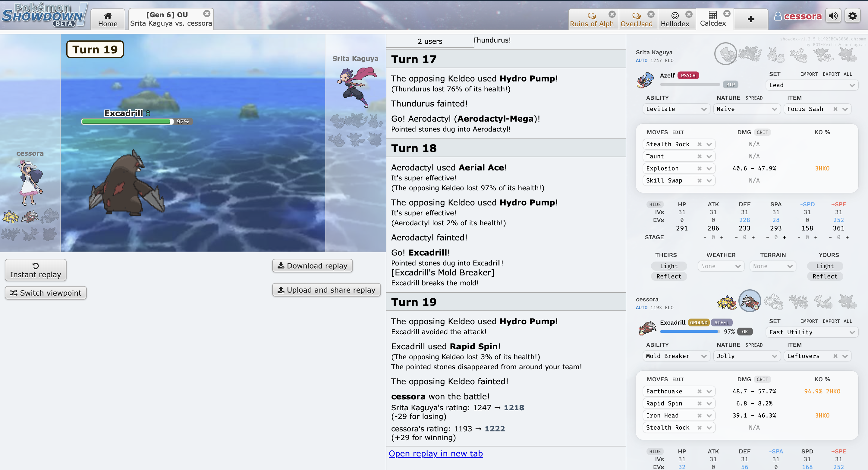
Task: Toggle THEIRS Light Screen
Action: tap(668, 266)
